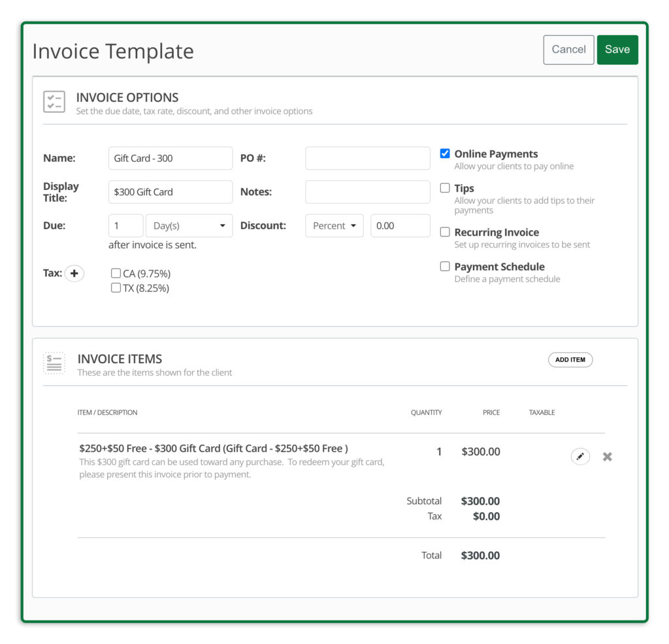Click the Add Item button

pos(570,360)
